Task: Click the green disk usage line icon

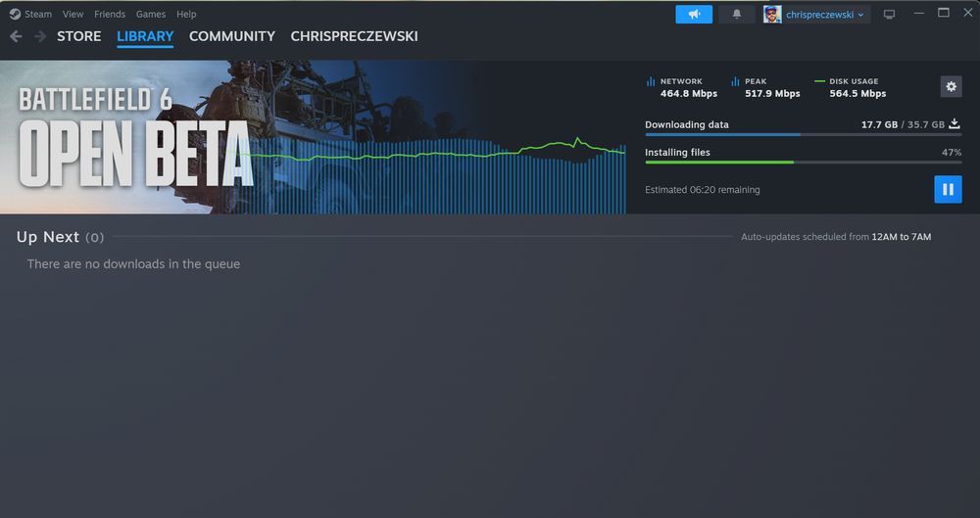Action: pyautogui.click(x=820, y=81)
